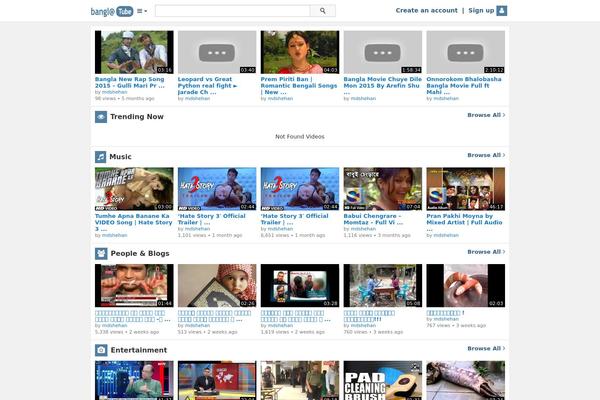The image size is (600, 400).
Task: Open title Pran Pakhi Moyna by Mixed Artist
Action: pyautogui.click(x=464, y=222)
